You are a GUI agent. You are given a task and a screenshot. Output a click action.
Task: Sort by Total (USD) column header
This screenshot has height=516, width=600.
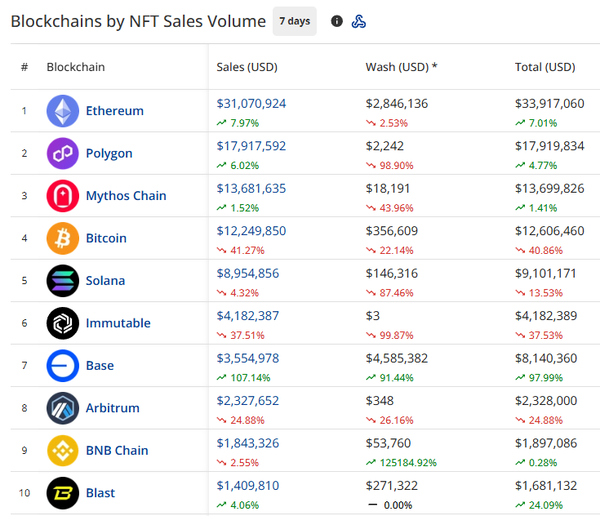click(544, 67)
